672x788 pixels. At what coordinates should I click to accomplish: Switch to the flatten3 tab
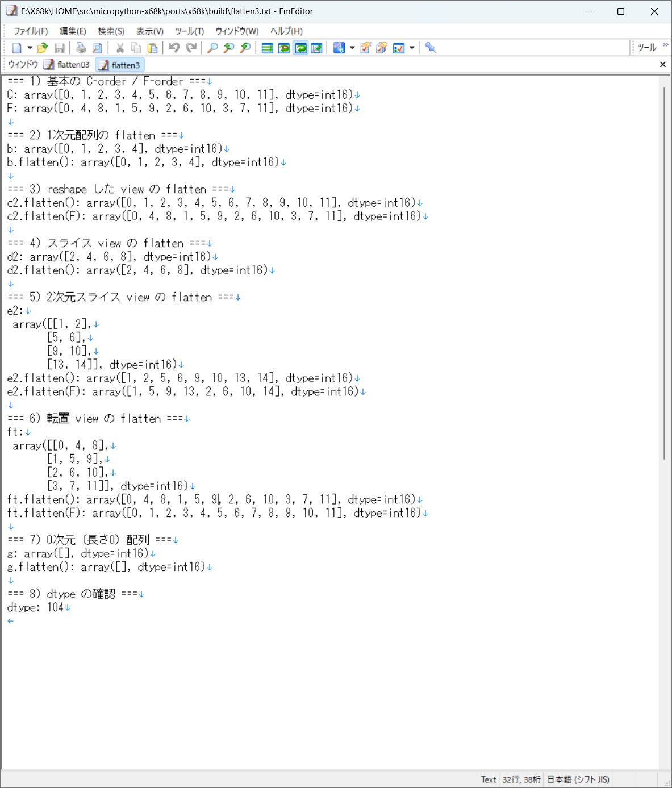(120, 65)
